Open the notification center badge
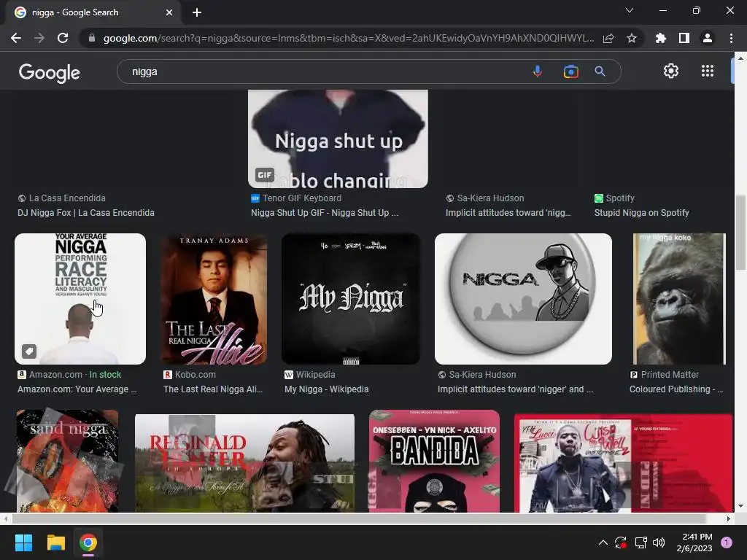Viewport: 747px width, 560px height. (727, 542)
